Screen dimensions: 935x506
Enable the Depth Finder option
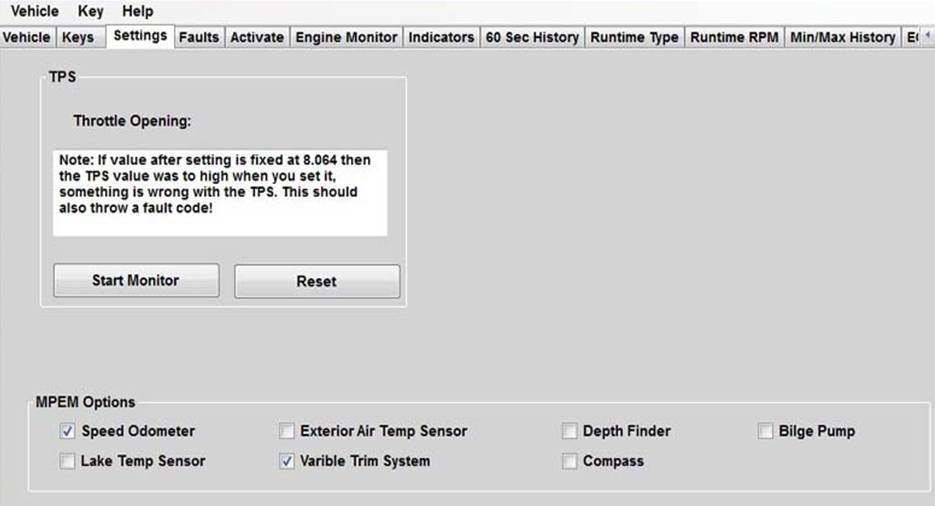pos(569,431)
